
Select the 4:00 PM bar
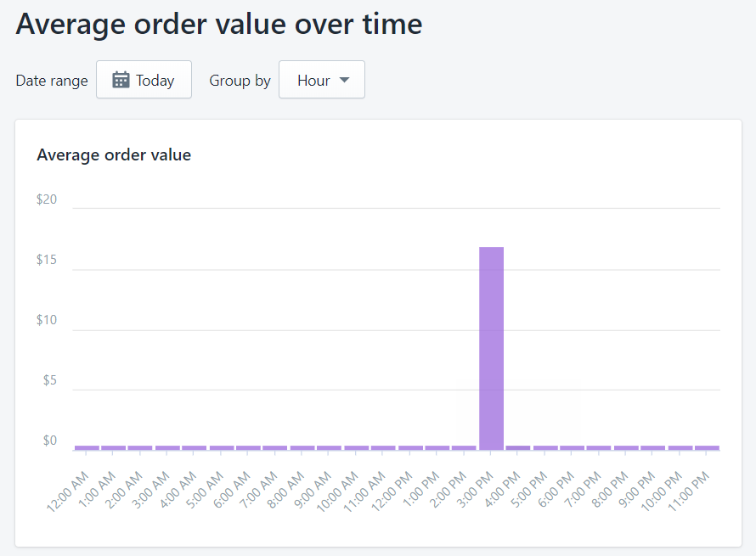(518, 447)
